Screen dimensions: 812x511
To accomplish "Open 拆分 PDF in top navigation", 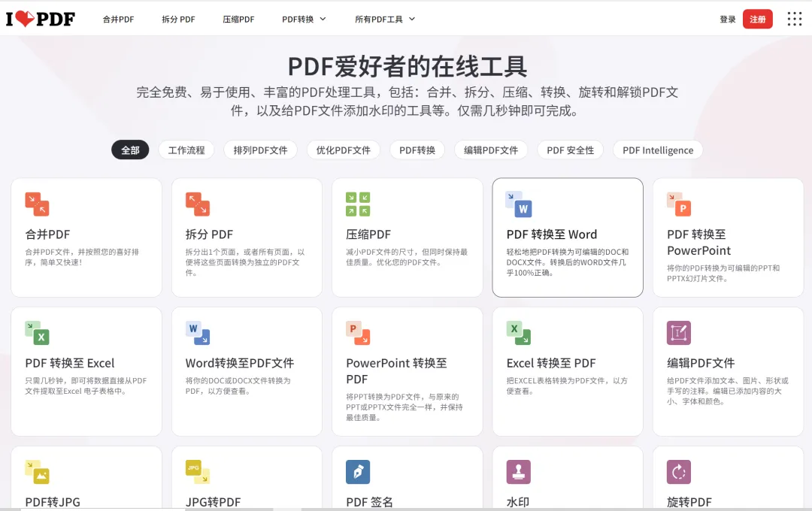I will (x=178, y=19).
